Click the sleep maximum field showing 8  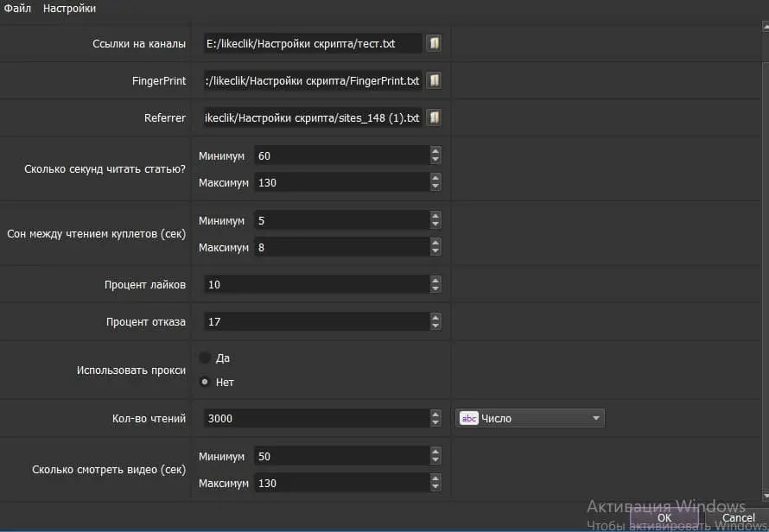point(342,248)
